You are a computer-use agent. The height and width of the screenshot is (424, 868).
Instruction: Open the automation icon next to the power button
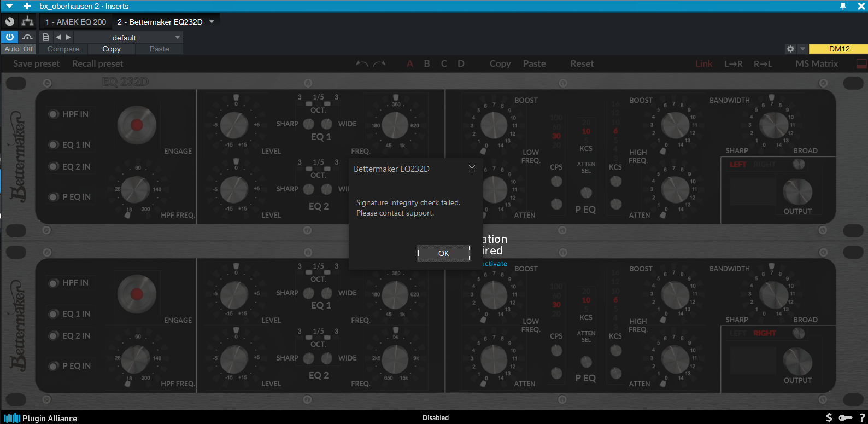click(27, 37)
